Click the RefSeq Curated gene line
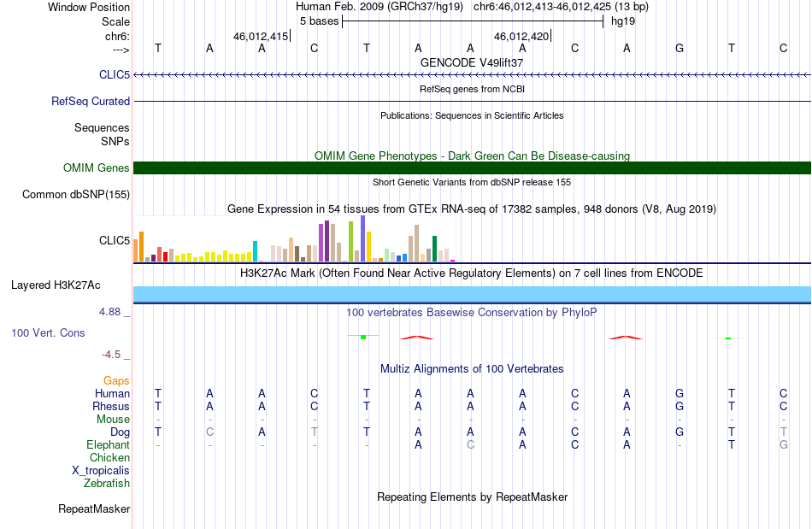The width and height of the screenshot is (812, 529). click(x=472, y=102)
